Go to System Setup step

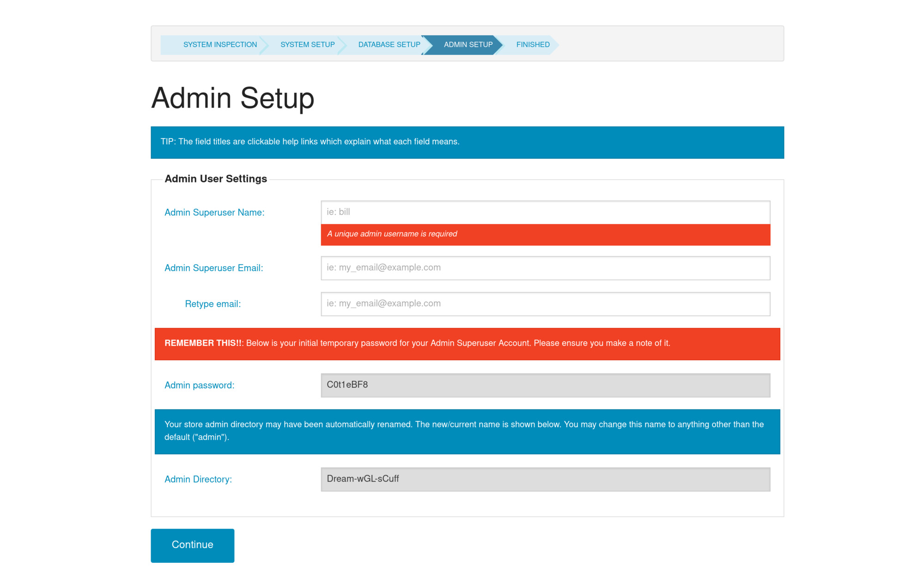(x=307, y=45)
